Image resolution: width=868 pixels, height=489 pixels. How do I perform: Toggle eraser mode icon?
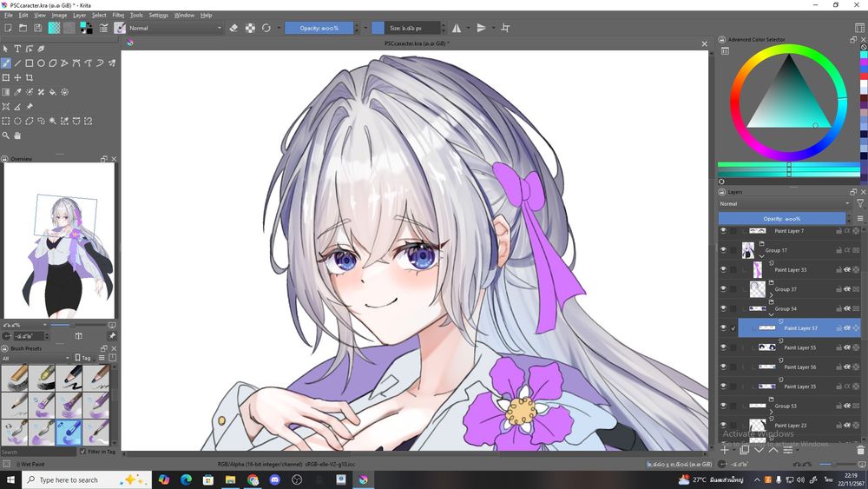click(233, 28)
